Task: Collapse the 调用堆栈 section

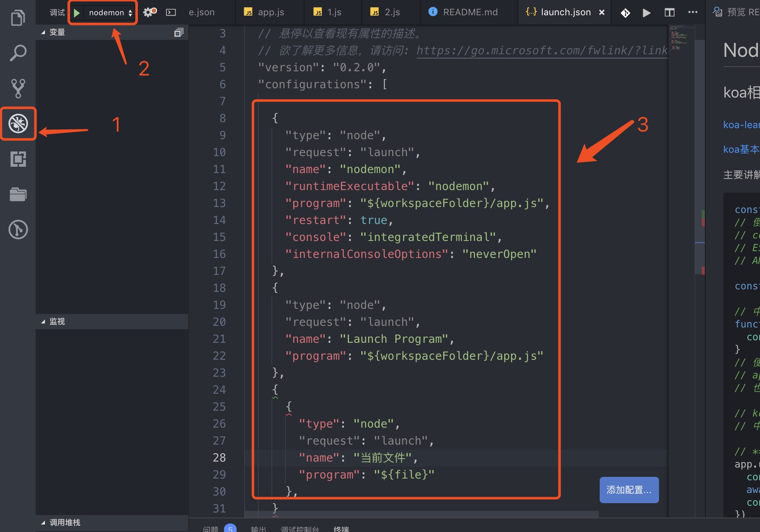Action: [x=112, y=523]
